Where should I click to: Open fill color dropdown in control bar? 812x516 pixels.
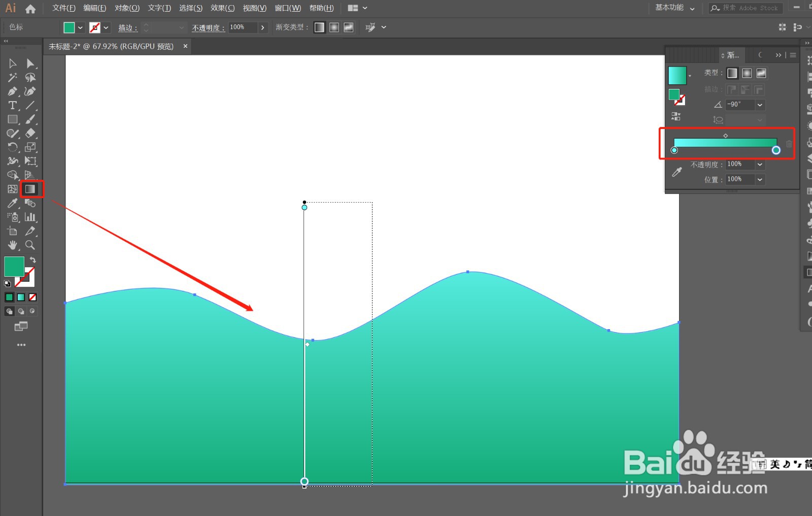(80, 28)
